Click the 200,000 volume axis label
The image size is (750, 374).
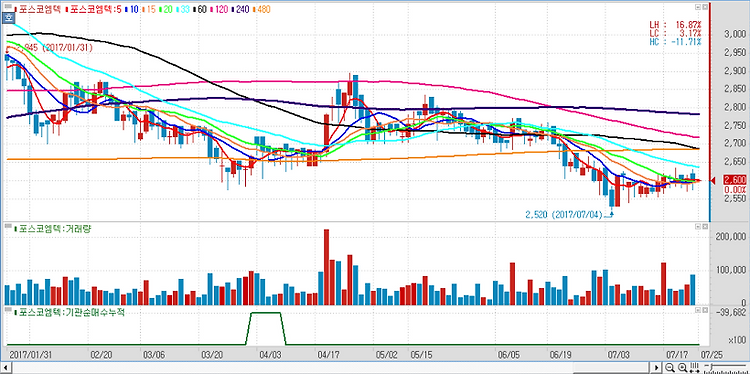(732, 237)
